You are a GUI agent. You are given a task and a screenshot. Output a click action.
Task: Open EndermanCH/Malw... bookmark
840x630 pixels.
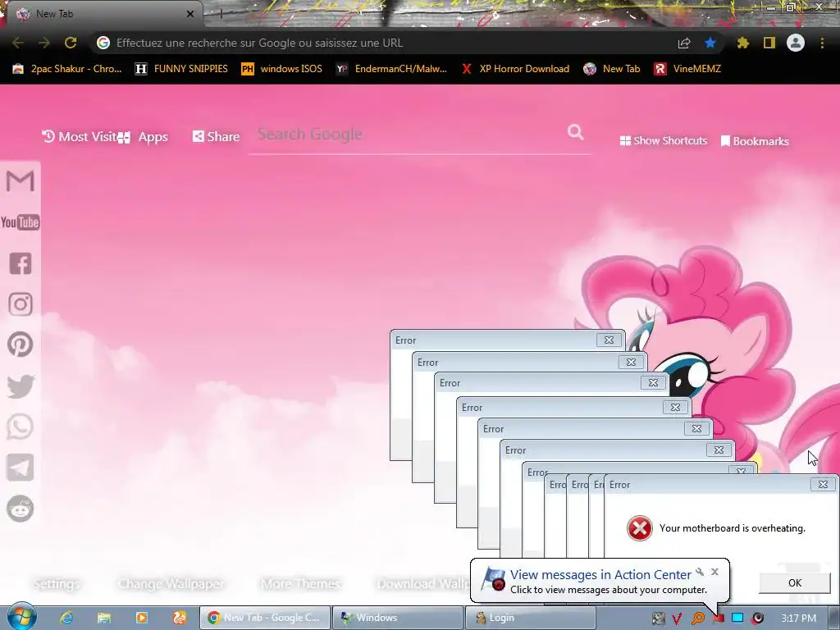391,69
